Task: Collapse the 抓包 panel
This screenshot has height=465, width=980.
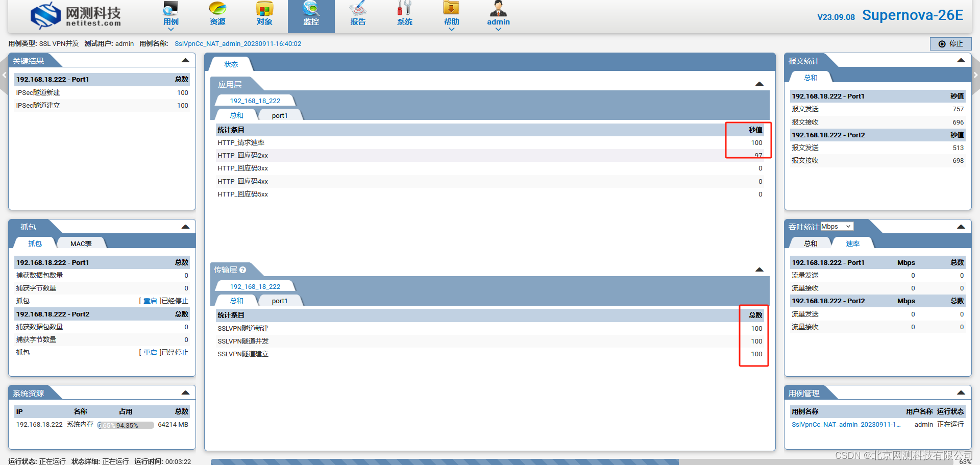Action: (x=185, y=227)
